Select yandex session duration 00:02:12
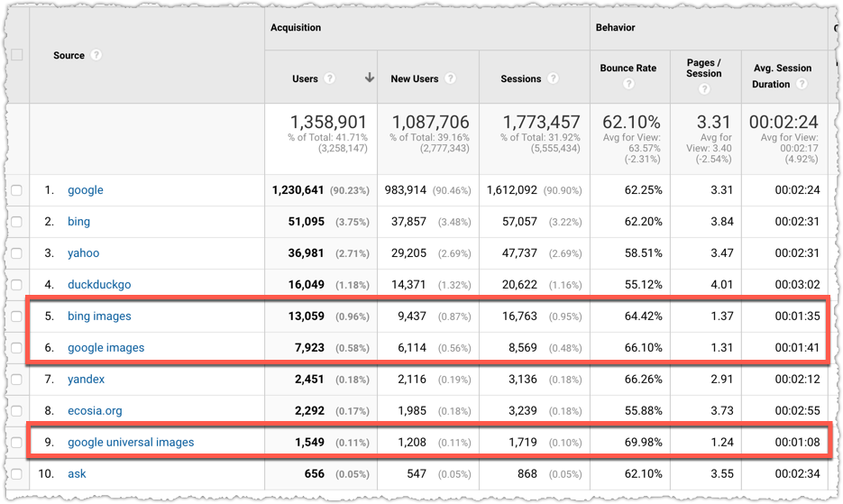The width and height of the screenshot is (843, 504). click(797, 380)
